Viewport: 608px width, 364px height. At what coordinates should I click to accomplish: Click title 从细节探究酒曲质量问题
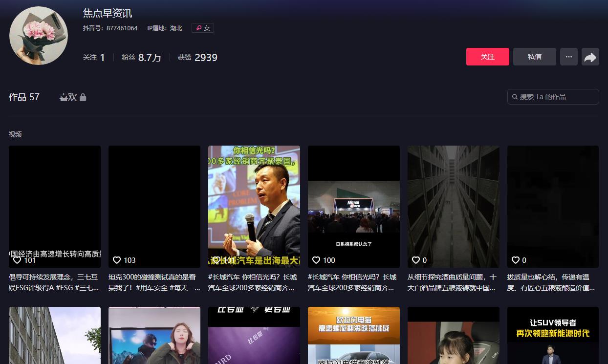pos(453,282)
